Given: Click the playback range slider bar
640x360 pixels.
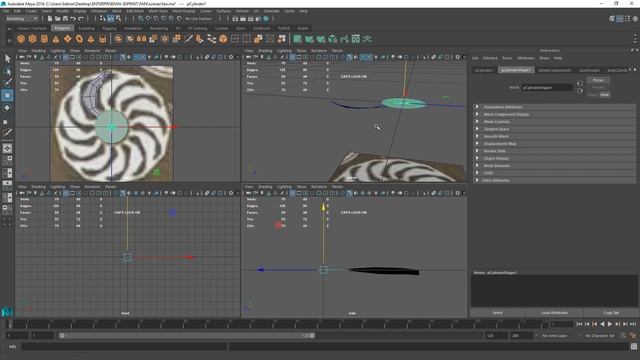Looking at the screenshot, I should 186,336.
